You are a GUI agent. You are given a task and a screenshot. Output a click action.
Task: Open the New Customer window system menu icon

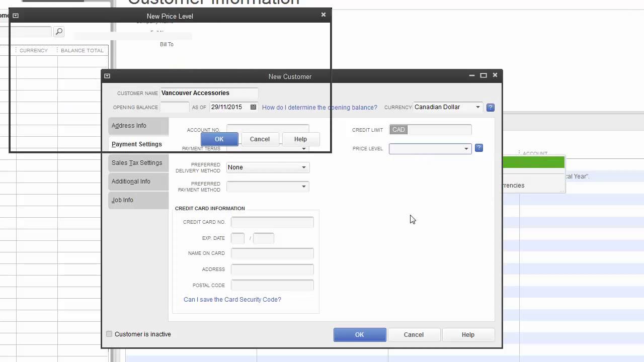pyautogui.click(x=107, y=76)
